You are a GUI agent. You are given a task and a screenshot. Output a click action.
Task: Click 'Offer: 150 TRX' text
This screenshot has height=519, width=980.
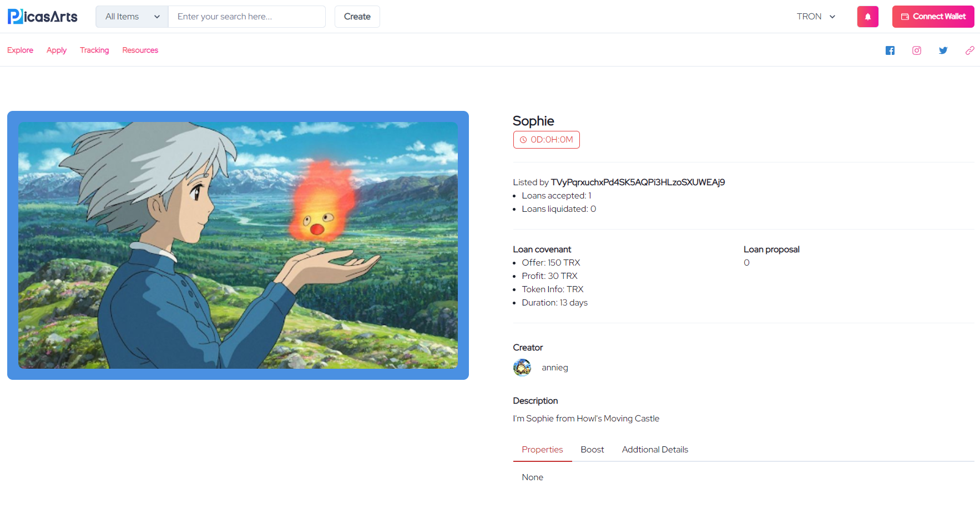click(x=551, y=262)
